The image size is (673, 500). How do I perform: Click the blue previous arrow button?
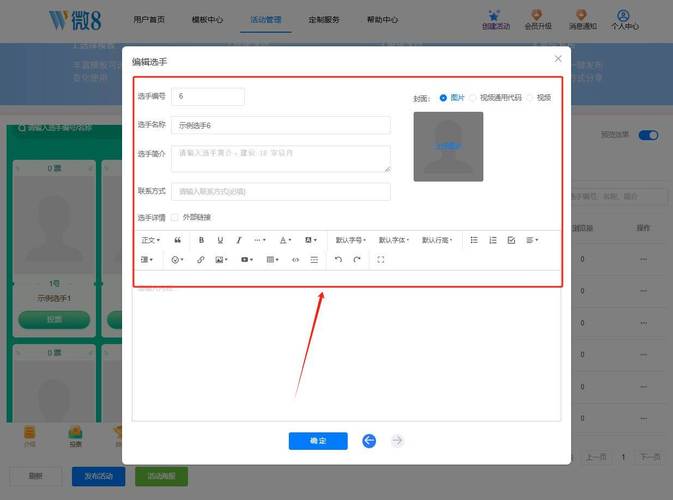click(x=369, y=440)
